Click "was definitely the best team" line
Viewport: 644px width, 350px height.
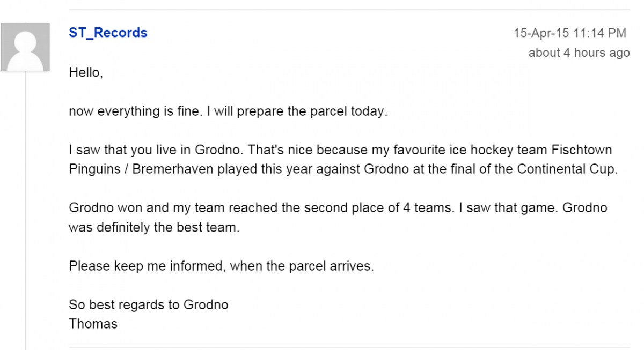coord(154,227)
